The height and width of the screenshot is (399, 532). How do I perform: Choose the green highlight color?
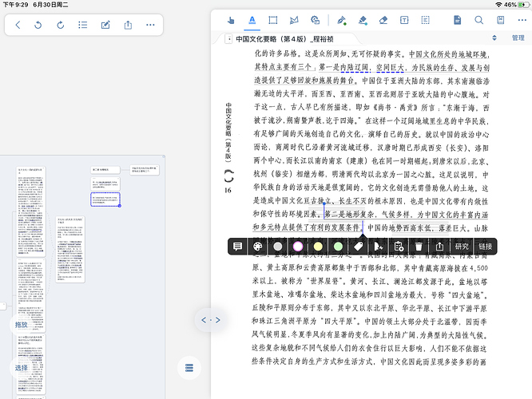338,247
